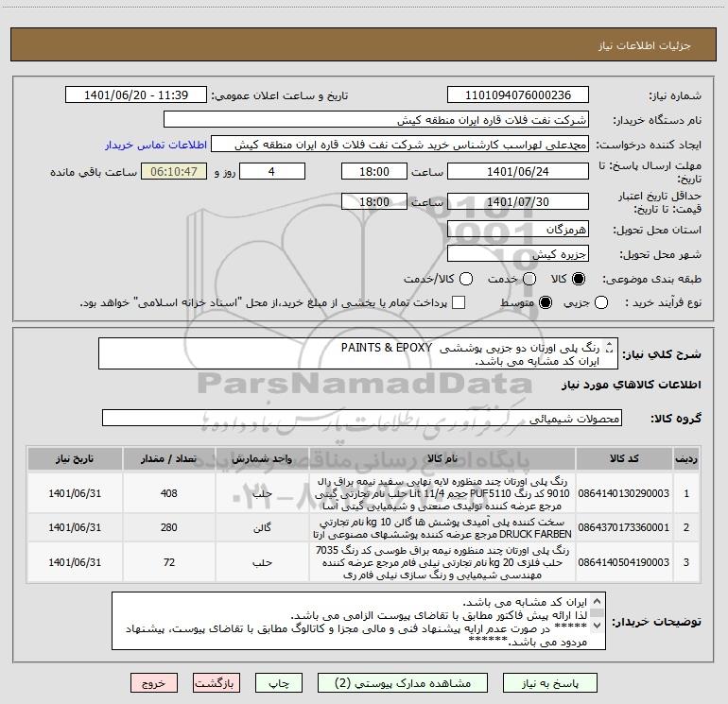This screenshot has height=704, width=728.
Task: Click the تعداد / مقدار column header
Action: tap(169, 459)
